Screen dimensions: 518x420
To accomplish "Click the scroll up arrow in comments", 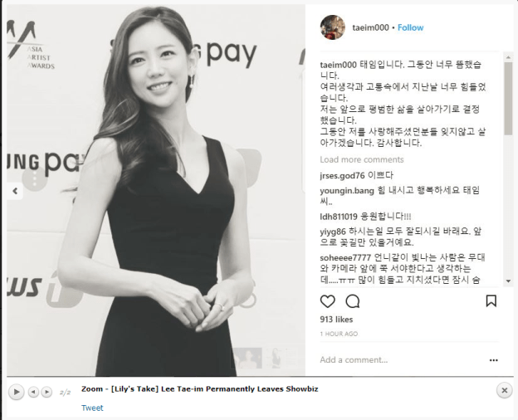I will pos(508,57).
